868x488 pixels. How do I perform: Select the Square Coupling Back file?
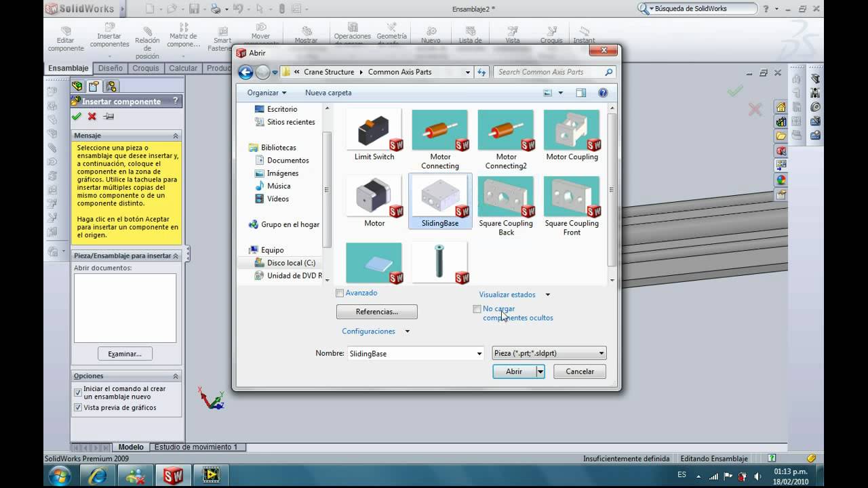click(506, 206)
